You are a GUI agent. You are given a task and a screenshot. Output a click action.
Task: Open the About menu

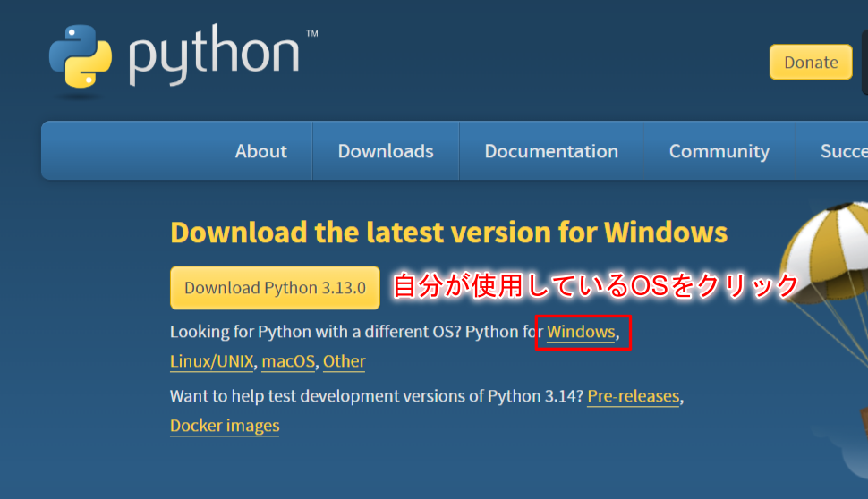click(260, 151)
